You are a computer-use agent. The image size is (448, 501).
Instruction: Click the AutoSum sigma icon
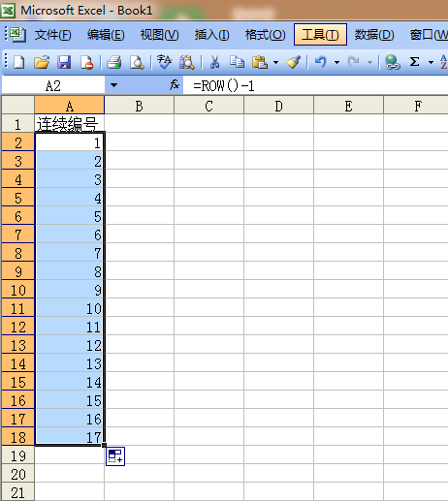tap(415, 62)
